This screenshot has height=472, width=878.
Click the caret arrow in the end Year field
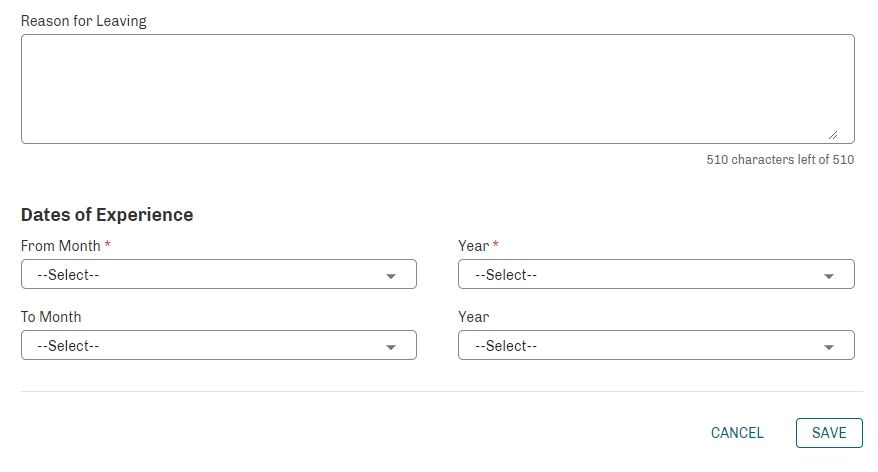829,347
